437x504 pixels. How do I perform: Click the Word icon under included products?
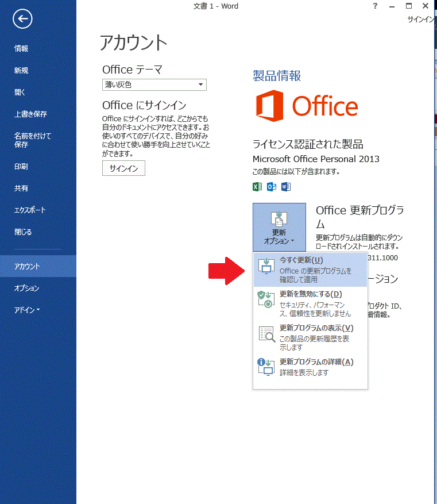pyautogui.click(x=286, y=187)
